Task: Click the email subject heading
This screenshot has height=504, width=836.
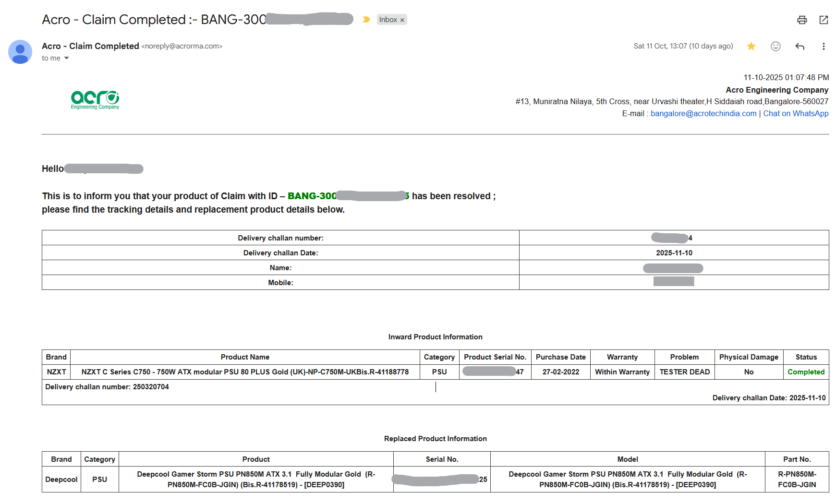Action: [x=154, y=20]
